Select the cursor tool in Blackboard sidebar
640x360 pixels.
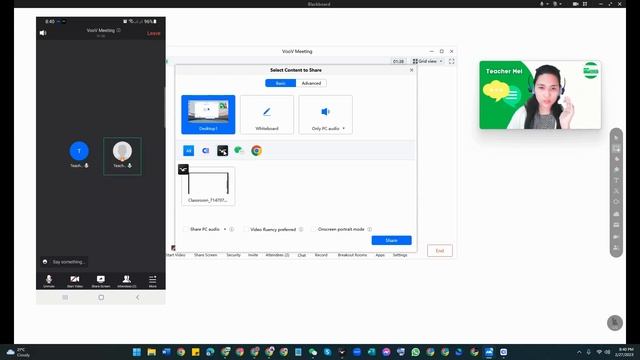pyautogui.click(x=616, y=138)
